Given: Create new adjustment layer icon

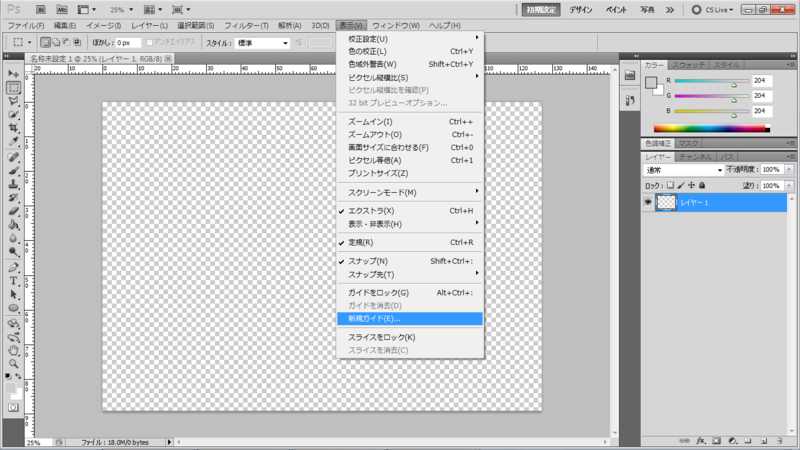Looking at the screenshot, I should [732, 441].
